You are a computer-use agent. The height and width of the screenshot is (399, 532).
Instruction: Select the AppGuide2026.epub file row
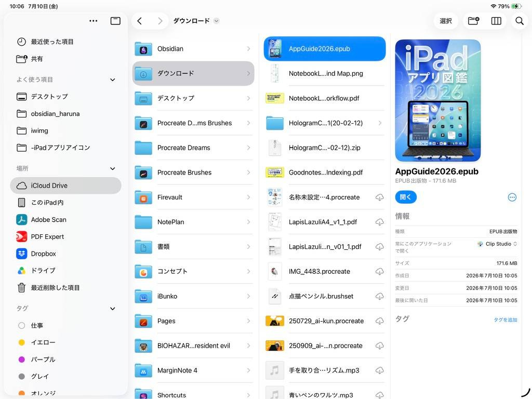click(x=325, y=49)
